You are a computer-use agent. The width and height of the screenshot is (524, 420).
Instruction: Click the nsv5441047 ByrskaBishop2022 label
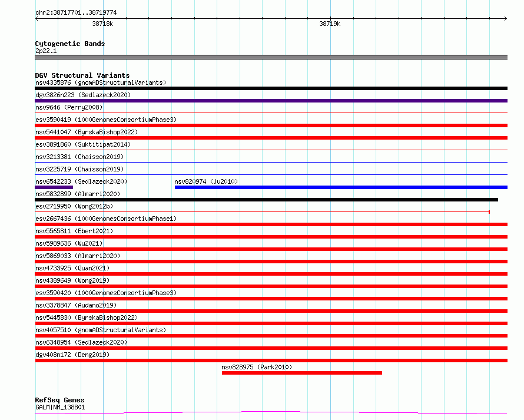point(87,132)
